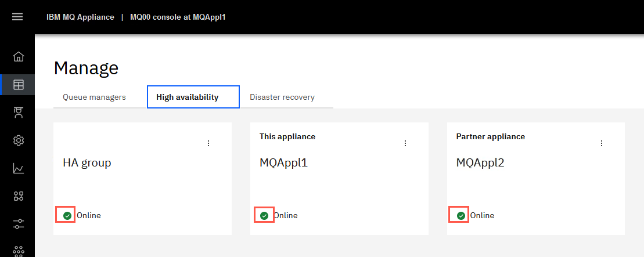Go to Home in sidebar
This screenshot has width=644, height=257.
click(x=19, y=56)
